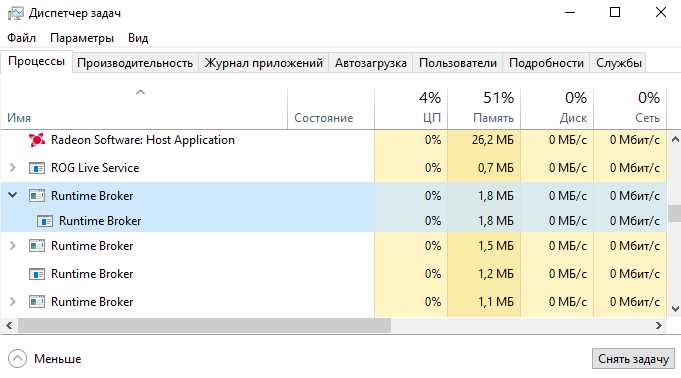Click the Runtime Broker icon in the 1,2 МБ row
Viewport: 681px width, 378px height.
[x=37, y=274]
